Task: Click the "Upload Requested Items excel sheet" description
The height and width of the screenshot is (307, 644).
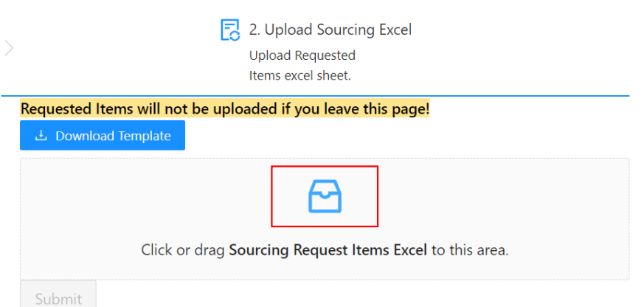Action: tap(302, 66)
